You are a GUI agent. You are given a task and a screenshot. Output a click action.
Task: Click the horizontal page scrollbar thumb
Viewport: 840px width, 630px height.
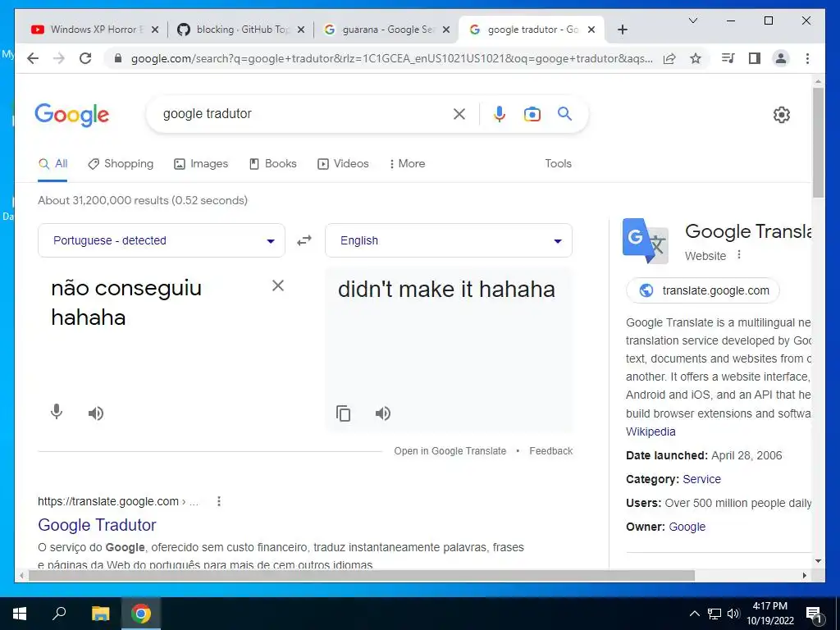362,576
